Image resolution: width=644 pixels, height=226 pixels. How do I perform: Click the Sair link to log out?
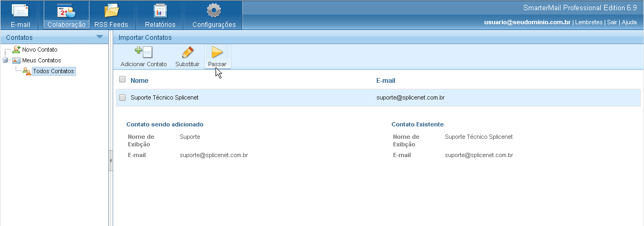click(x=612, y=23)
